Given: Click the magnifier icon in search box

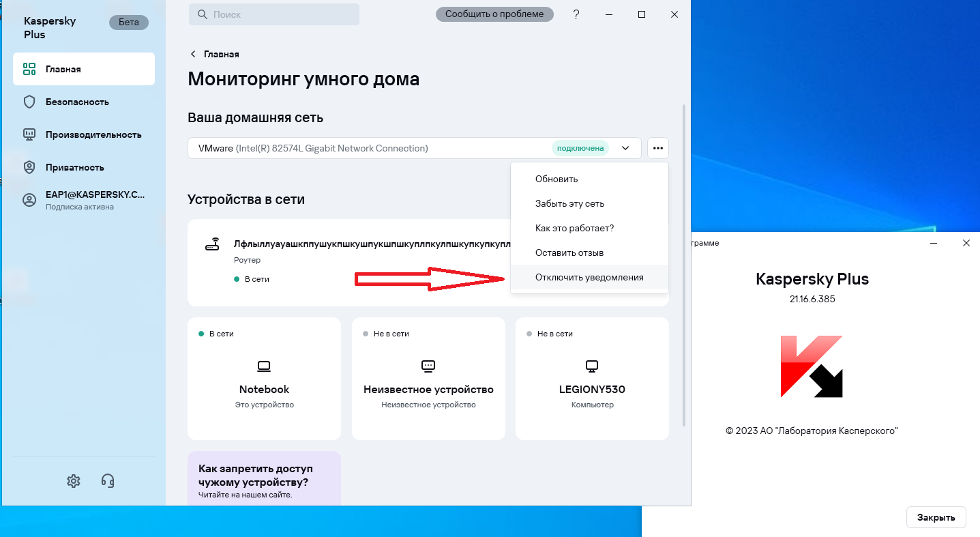Looking at the screenshot, I should (x=203, y=14).
